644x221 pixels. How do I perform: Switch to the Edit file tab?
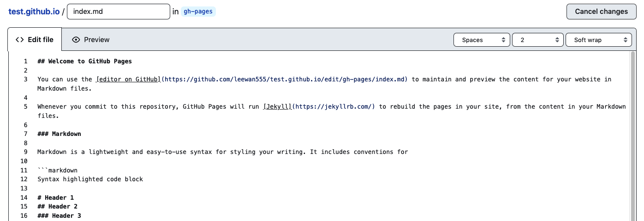(35, 40)
